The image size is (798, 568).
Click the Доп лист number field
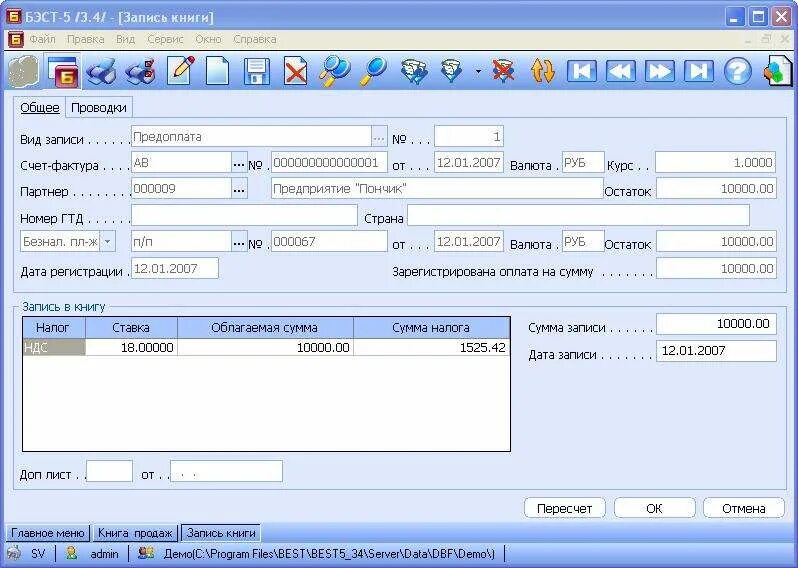109,471
